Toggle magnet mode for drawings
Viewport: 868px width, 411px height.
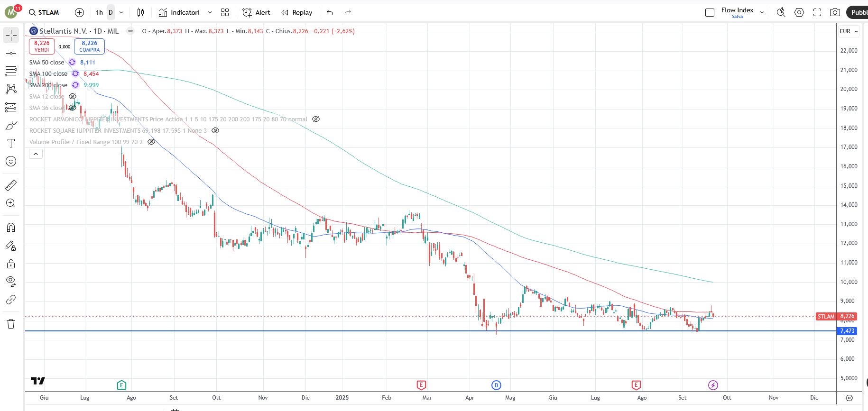[x=11, y=228]
